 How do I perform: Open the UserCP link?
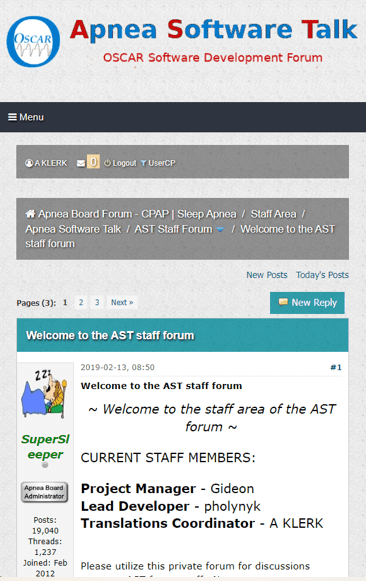click(x=162, y=163)
